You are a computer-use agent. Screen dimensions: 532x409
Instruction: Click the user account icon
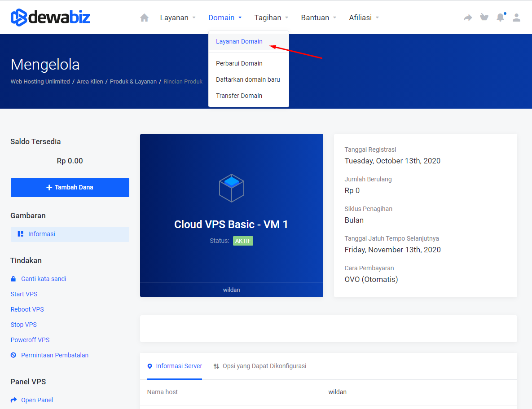tap(516, 18)
